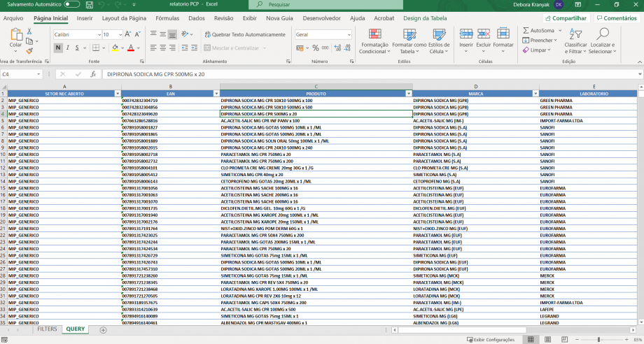Image resolution: width=644 pixels, height=344 pixels.
Task: Add a new sheet with plus icon
Action: click(103, 329)
